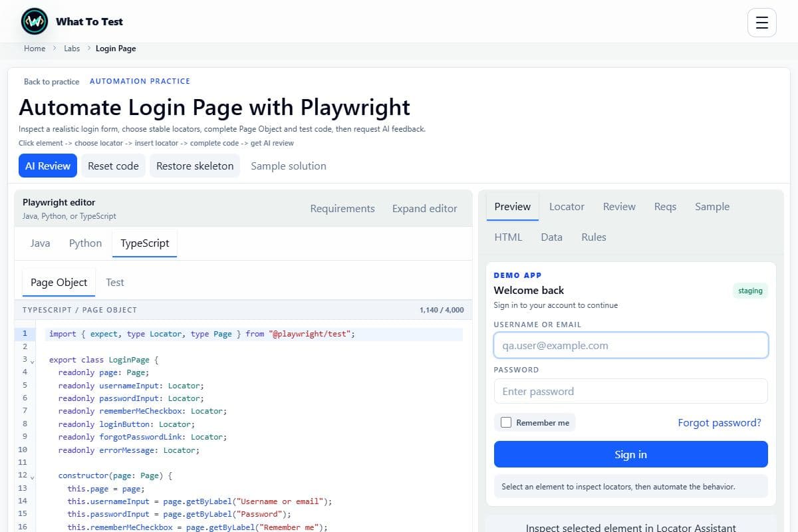798x532 pixels.
Task: Open the Locator tab
Action: click(x=567, y=207)
